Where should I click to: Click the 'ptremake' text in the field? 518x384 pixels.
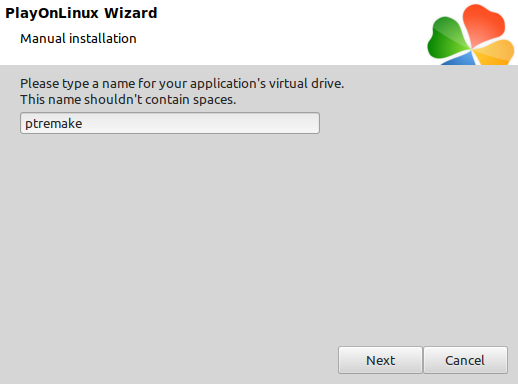(54, 124)
